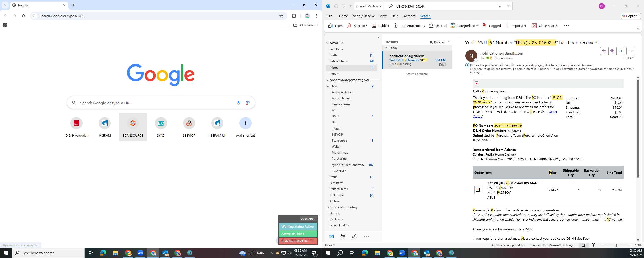
Task: Collapse the Today results group
Action: [386, 48]
